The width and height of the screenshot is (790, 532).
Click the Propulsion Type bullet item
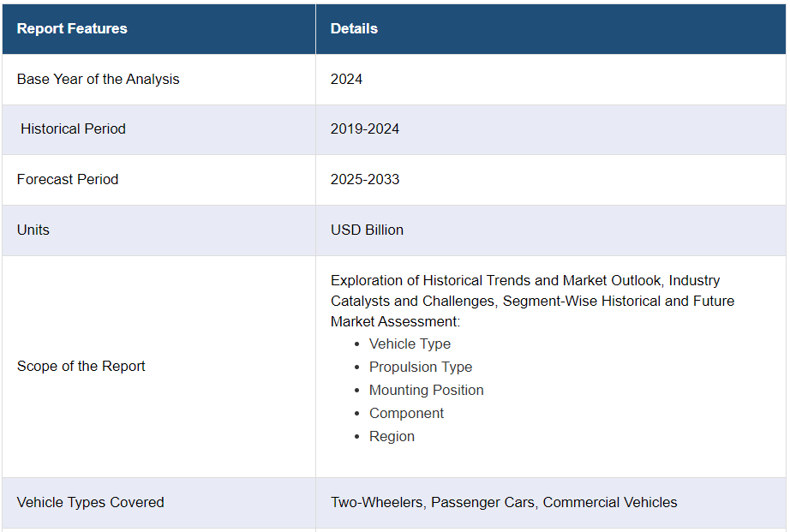pos(421,367)
